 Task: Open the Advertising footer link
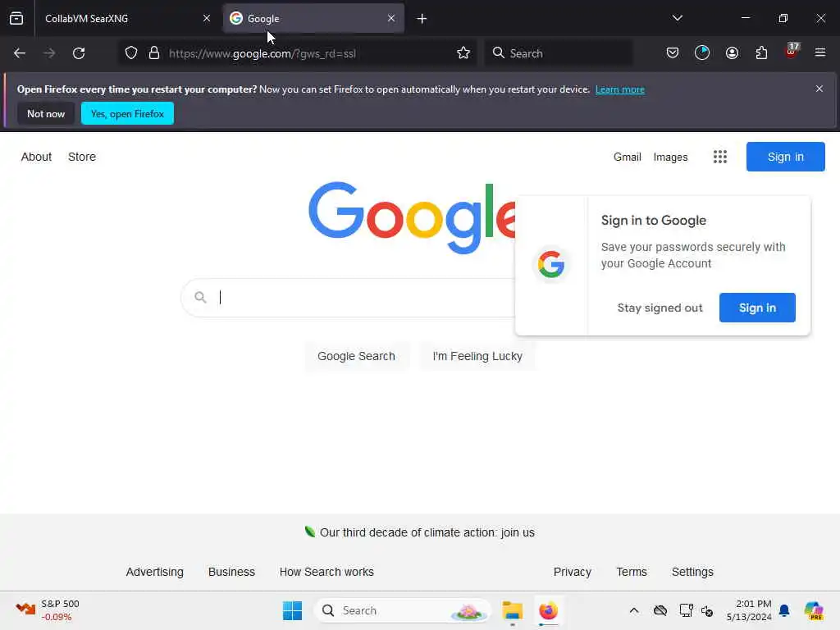point(155,572)
